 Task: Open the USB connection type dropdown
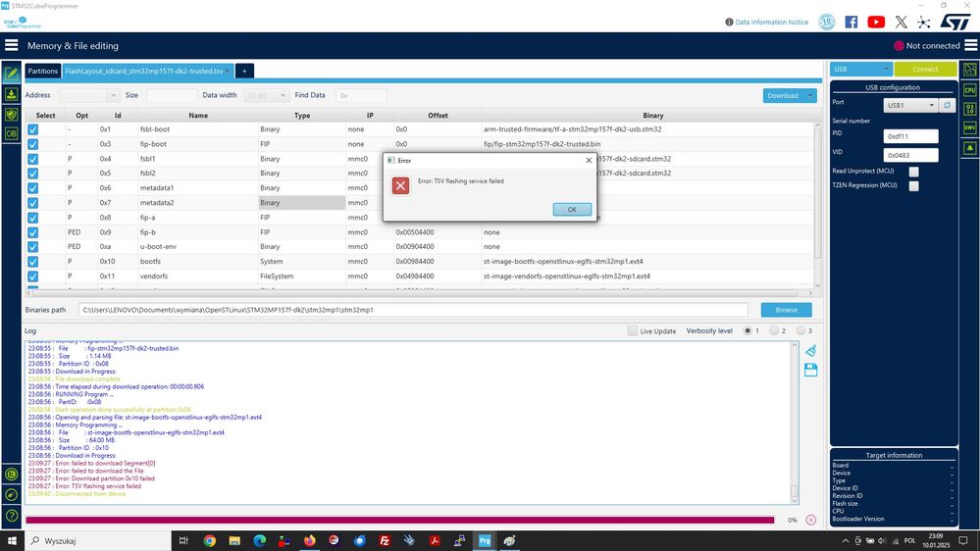pos(860,69)
